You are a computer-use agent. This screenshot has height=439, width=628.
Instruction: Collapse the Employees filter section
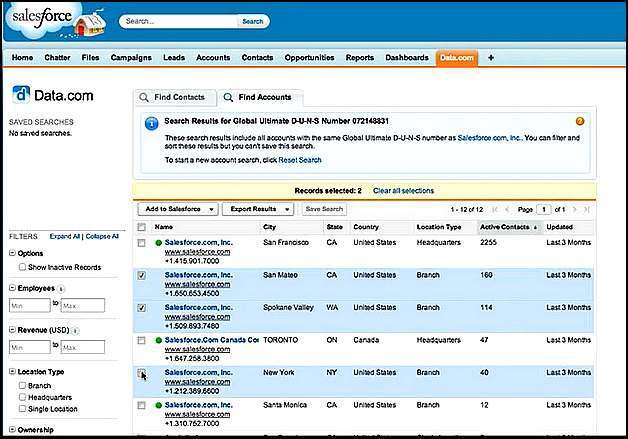point(12,288)
